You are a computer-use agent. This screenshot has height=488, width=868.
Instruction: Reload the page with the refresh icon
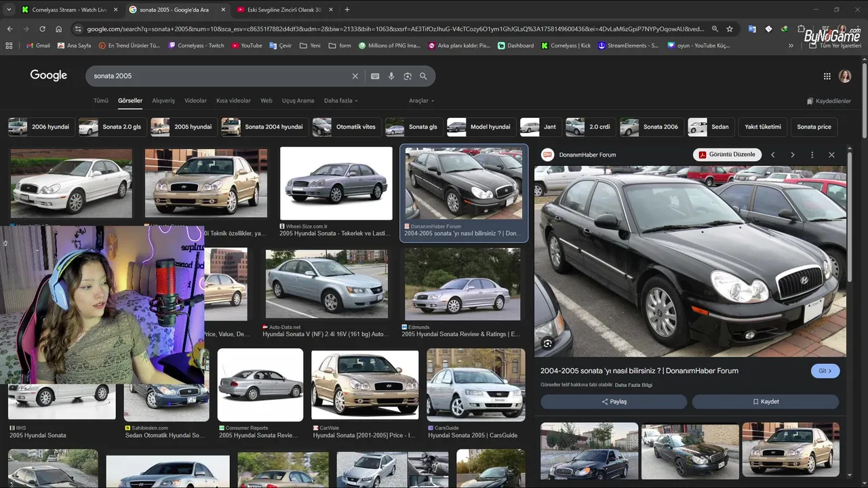point(42,29)
